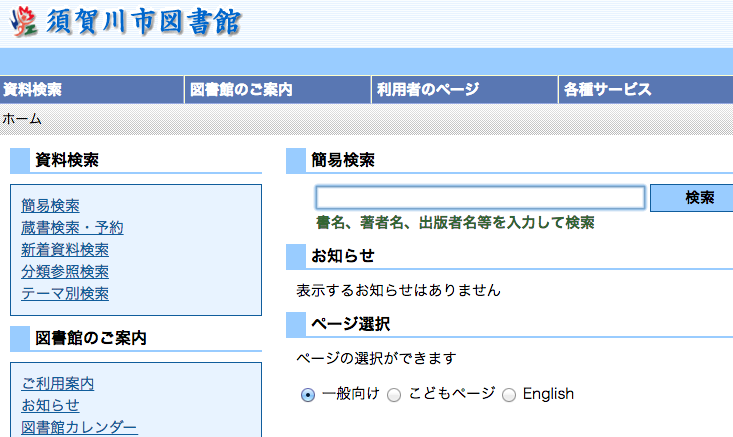This screenshot has width=733, height=437.
Task: Select the English radio button
Action: [x=509, y=395]
